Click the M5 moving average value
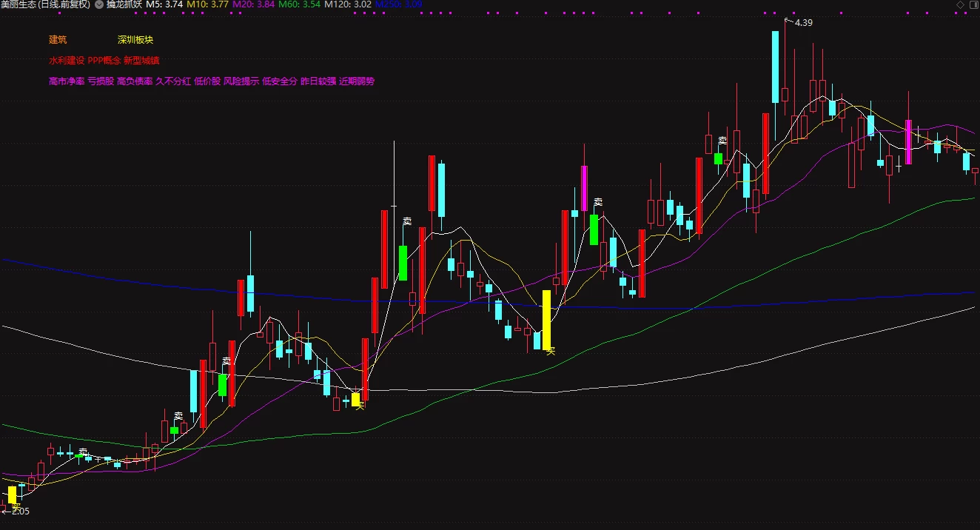 164,4
